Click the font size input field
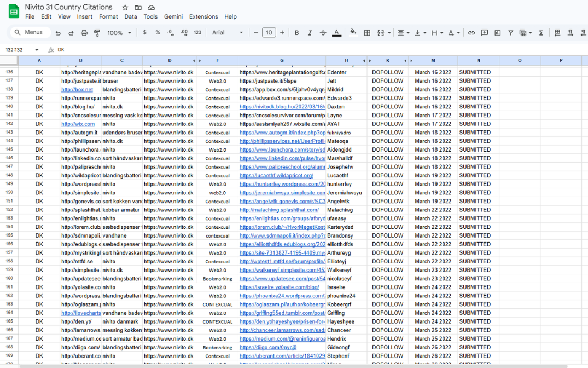588x368 pixels. coord(269,33)
